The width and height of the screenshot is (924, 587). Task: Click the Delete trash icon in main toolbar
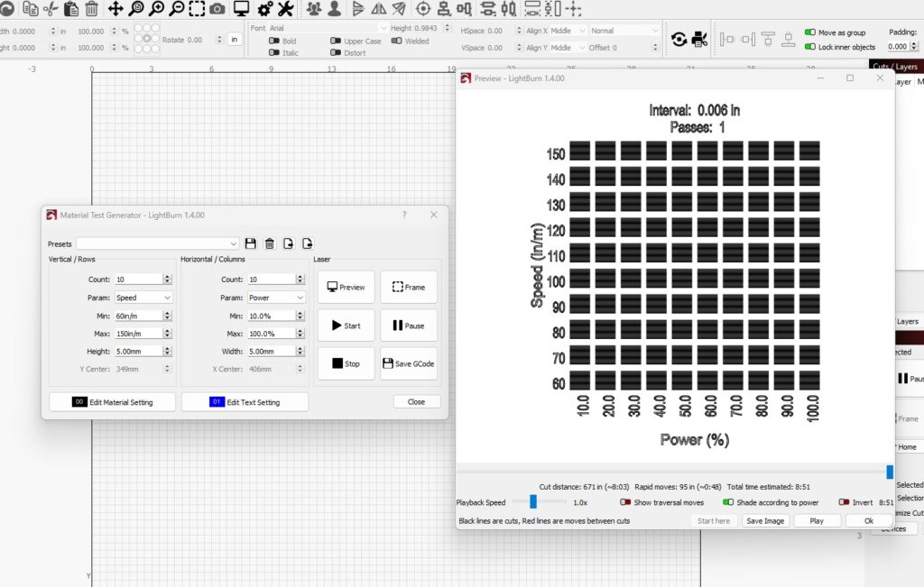tap(92, 8)
